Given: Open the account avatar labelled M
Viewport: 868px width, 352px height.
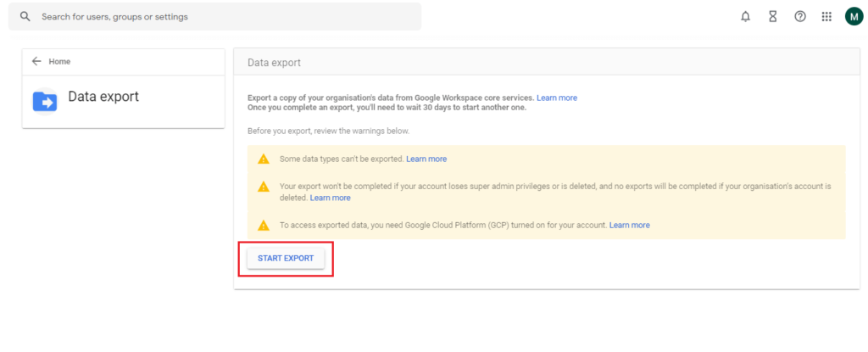Looking at the screenshot, I should click(x=854, y=17).
